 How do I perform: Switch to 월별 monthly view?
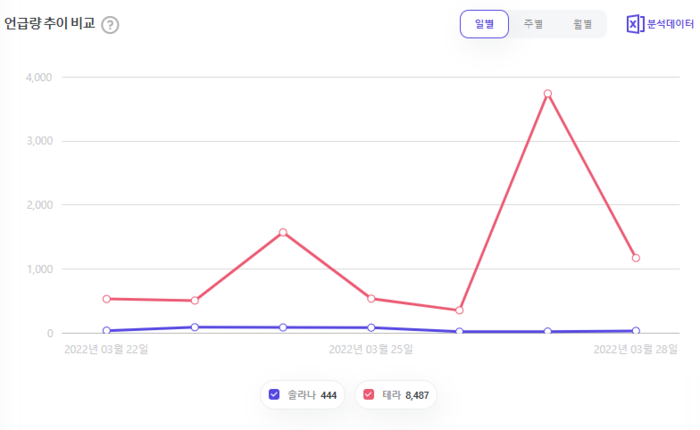click(x=582, y=24)
